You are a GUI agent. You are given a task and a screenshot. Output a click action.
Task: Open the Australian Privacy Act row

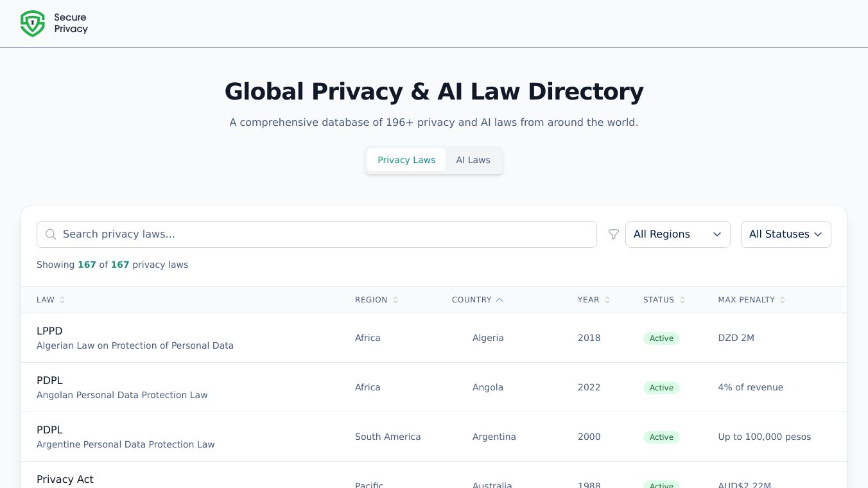[65, 480]
